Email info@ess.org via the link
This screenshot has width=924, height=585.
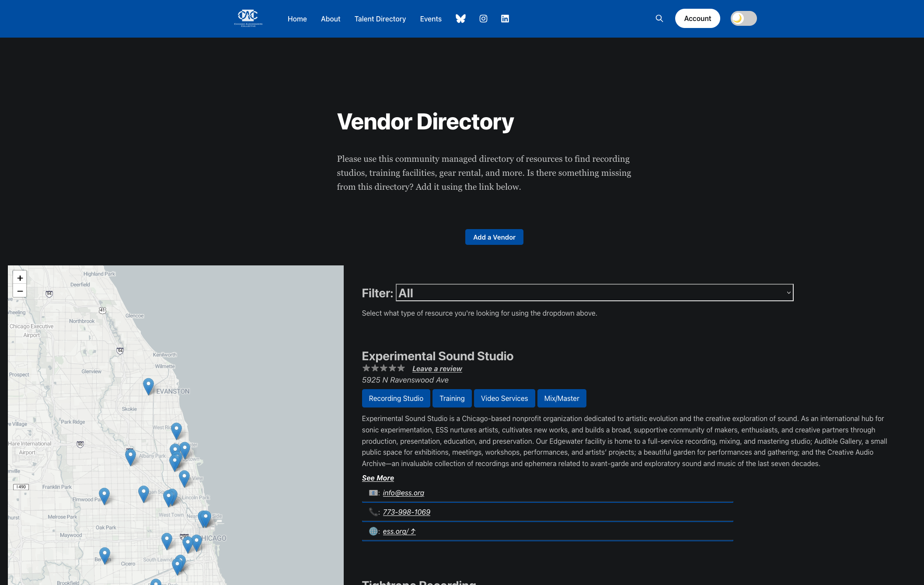pos(403,493)
